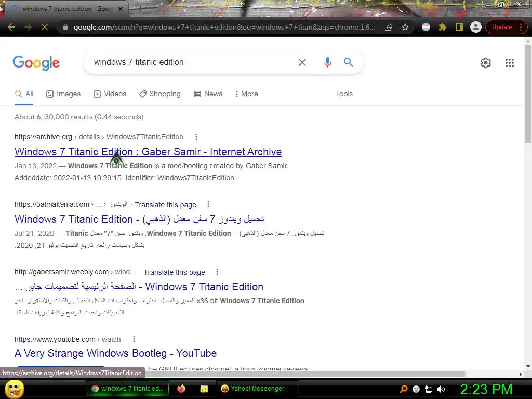Image resolution: width=532 pixels, height=399 pixels.
Task: Stop loading the page
Action: point(45,27)
